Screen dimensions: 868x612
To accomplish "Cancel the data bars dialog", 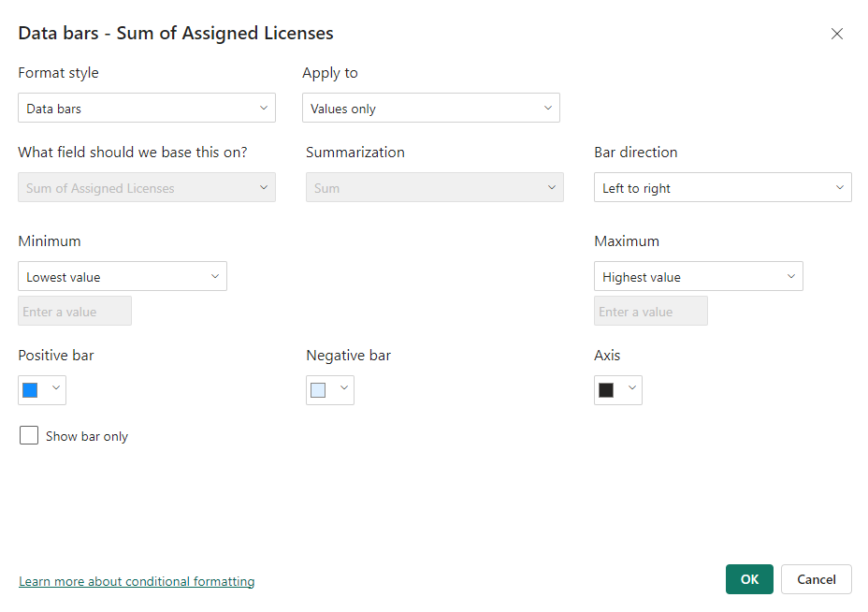I will click(816, 579).
